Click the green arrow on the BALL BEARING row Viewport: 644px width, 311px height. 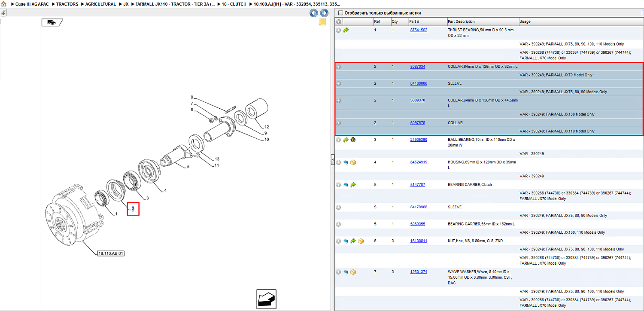346,140
